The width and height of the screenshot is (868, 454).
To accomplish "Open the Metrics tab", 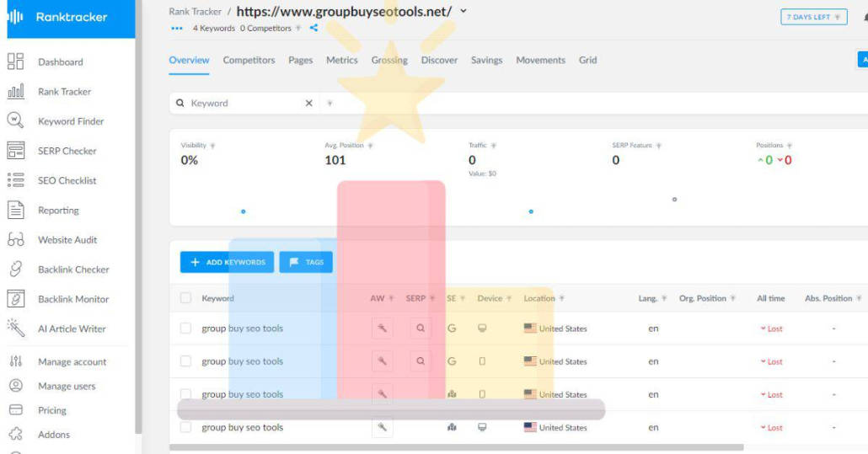I will 341,61.
